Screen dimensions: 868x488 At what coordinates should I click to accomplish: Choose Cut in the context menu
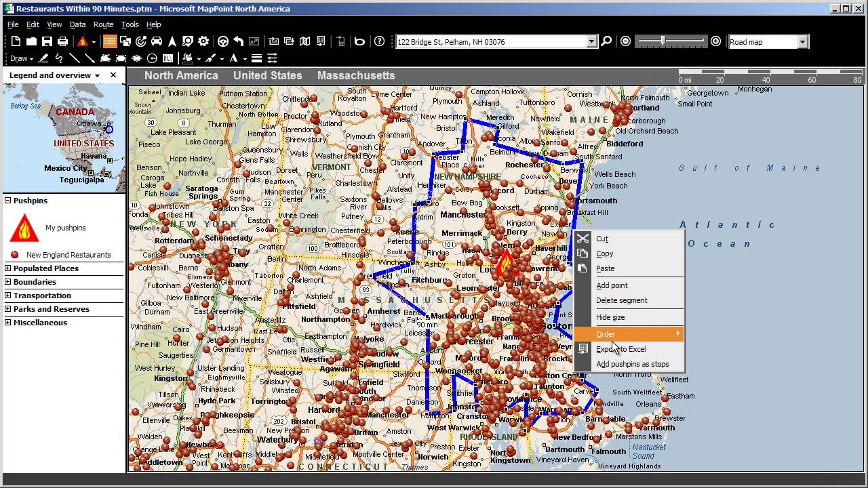click(629, 239)
